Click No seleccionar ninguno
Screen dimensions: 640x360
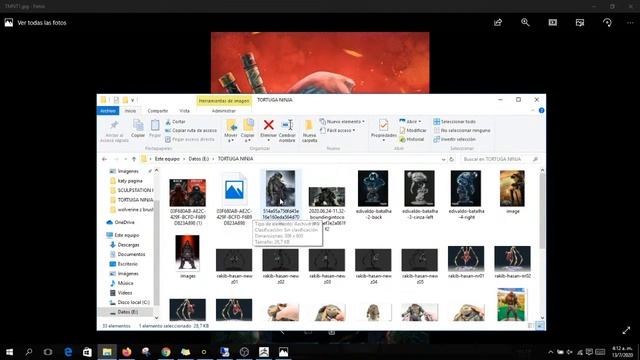[x=462, y=130]
